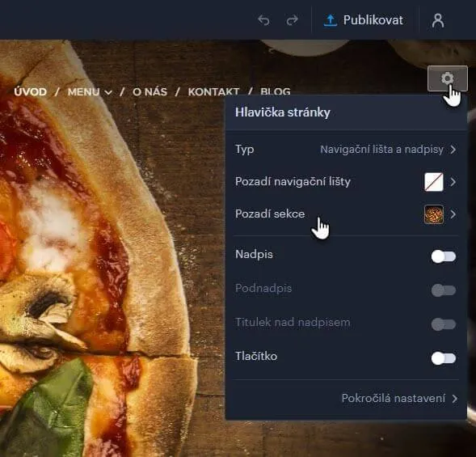The height and width of the screenshot is (457, 476).
Task: Open the MENU navigation item
Action: (84, 91)
